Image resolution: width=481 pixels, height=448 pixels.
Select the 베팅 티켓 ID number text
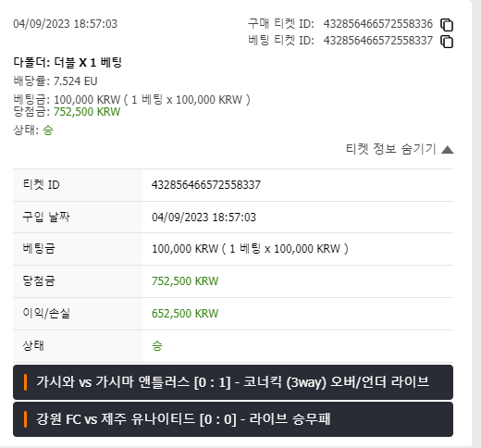378,41
